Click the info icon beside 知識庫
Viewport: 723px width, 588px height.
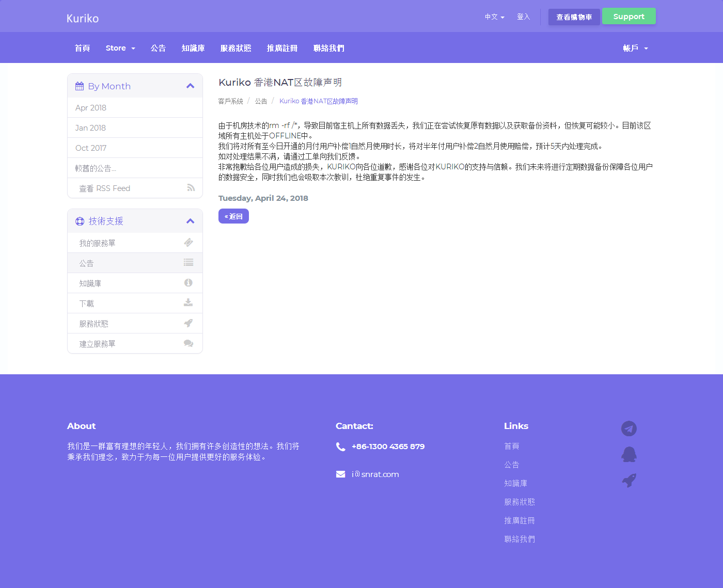[x=188, y=283]
